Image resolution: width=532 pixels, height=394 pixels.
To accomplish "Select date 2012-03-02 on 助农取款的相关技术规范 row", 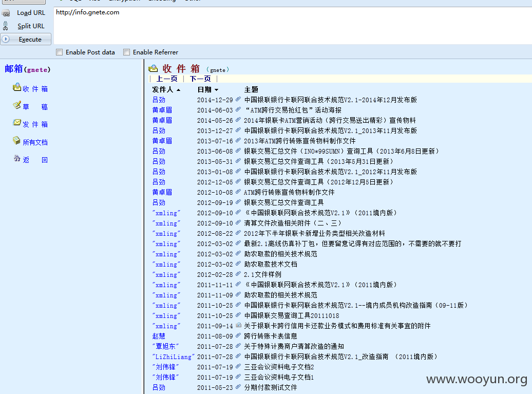I will coord(215,254).
